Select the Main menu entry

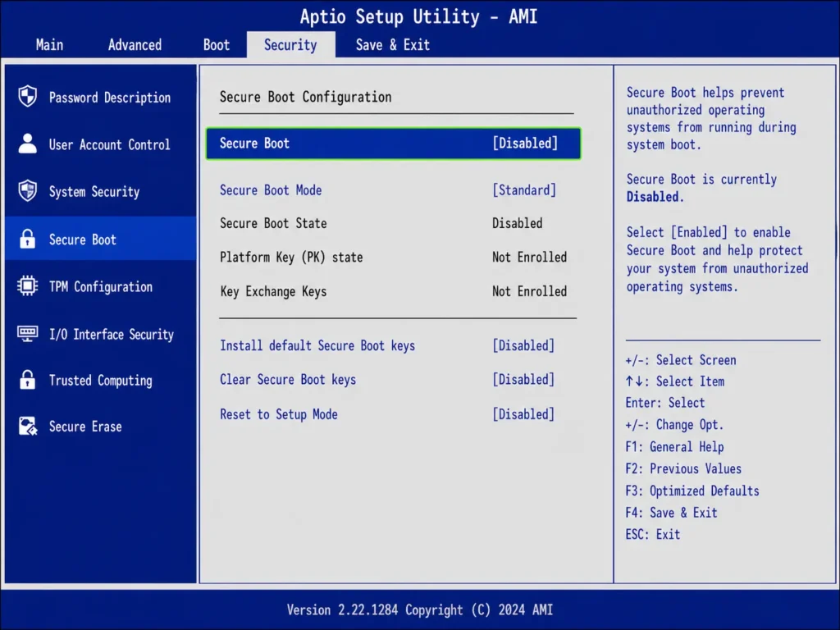pyautogui.click(x=49, y=45)
